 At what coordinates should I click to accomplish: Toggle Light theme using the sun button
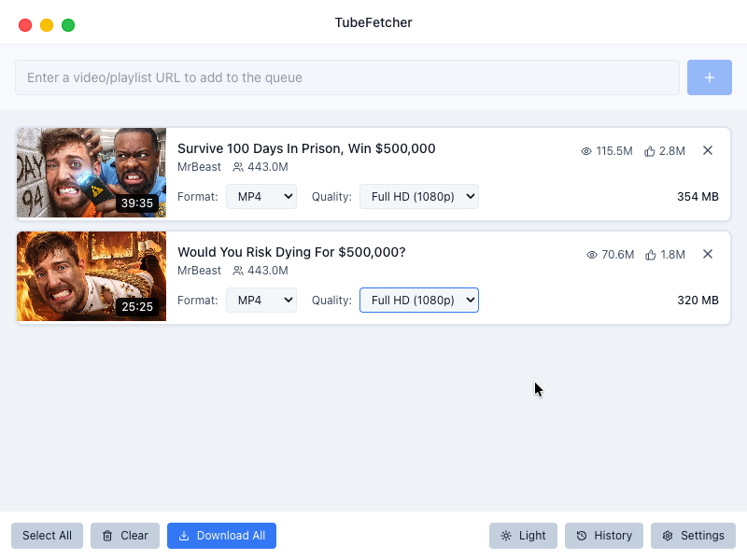(523, 536)
